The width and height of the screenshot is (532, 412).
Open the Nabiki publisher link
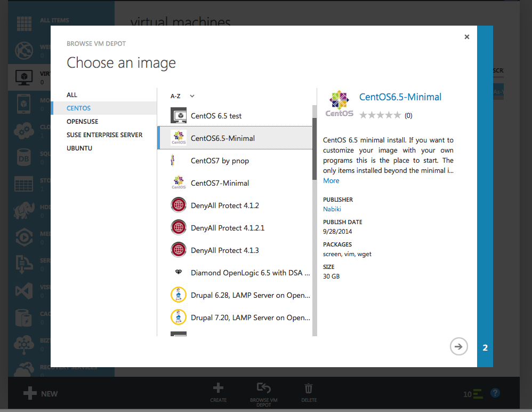tap(332, 209)
